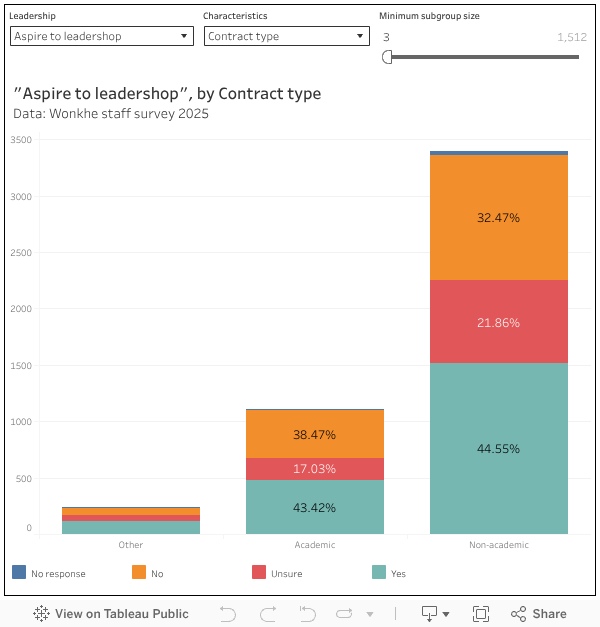This screenshot has width=600, height=627.
Task: Click the Tableau logo icon
Action: coord(41,614)
